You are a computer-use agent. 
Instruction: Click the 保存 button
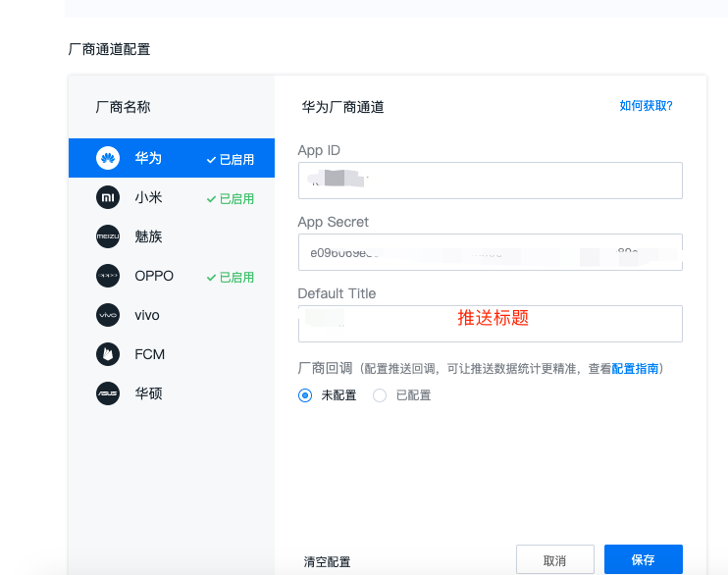click(643, 559)
